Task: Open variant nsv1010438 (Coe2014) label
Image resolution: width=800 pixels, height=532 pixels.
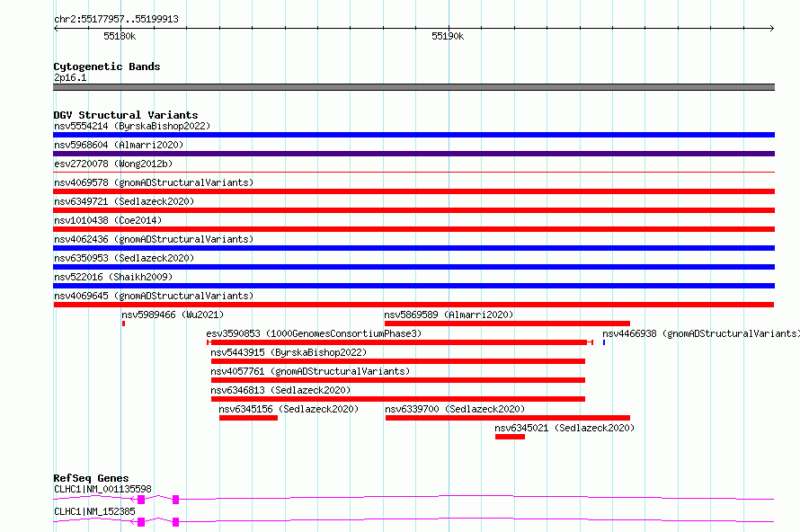Action: (x=108, y=220)
